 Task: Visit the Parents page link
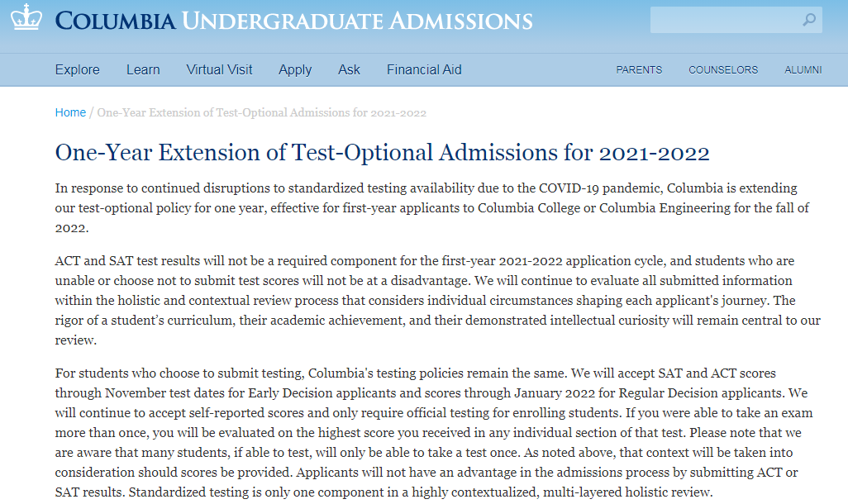(639, 70)
